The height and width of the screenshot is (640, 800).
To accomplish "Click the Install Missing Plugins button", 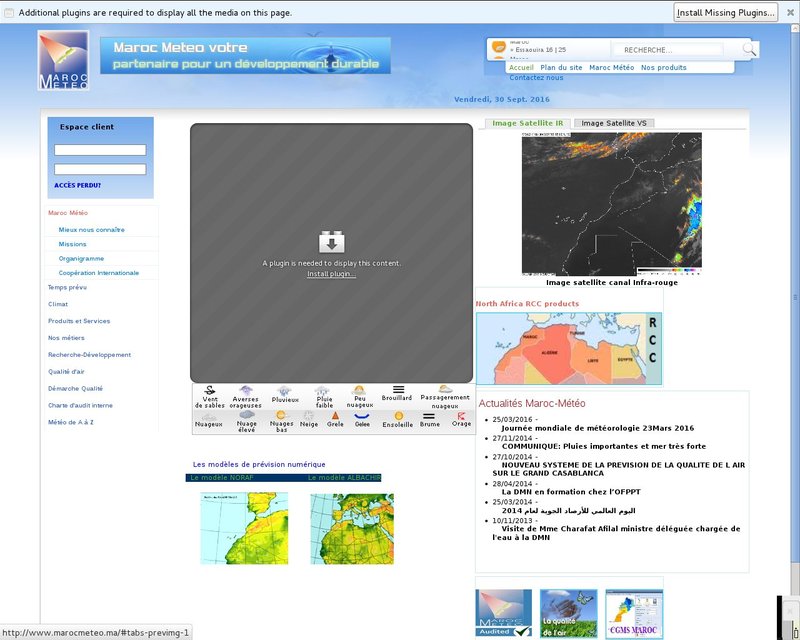I will [x=726, y=12].
